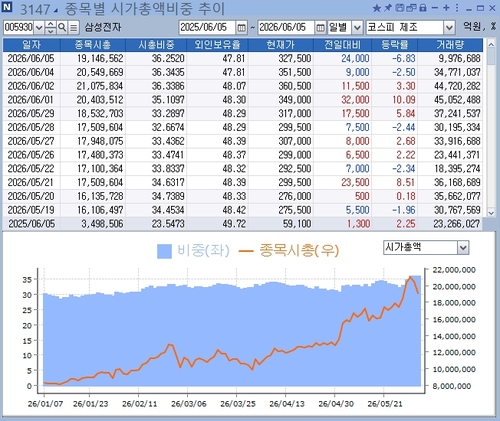Open the start date calendar picker
The width and height of the screenshot is (500, 421).
click(241, 27)
